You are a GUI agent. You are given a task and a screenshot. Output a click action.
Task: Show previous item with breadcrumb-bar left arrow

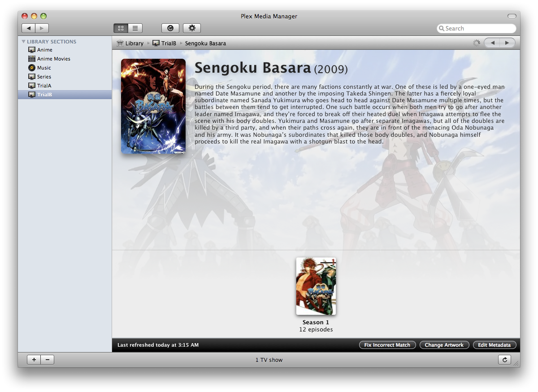tap(492, 43)
